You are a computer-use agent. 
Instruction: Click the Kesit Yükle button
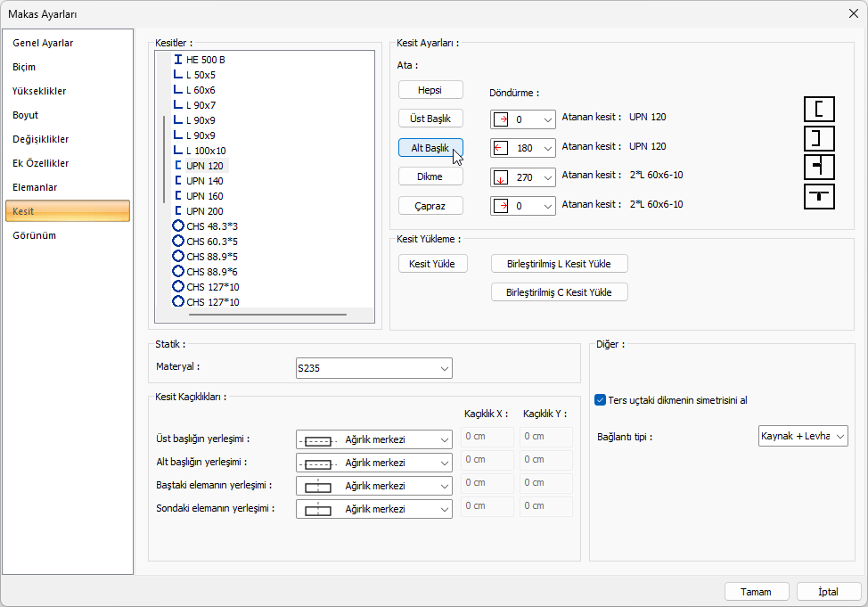pyautogui.click(x=432, y=264)
